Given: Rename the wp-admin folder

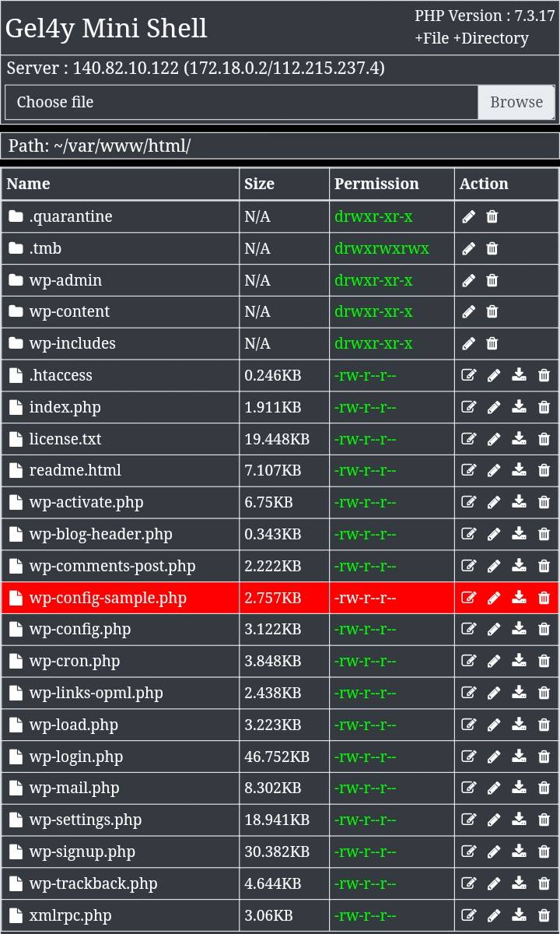Looking at the screenshot, I should [468, 280].
